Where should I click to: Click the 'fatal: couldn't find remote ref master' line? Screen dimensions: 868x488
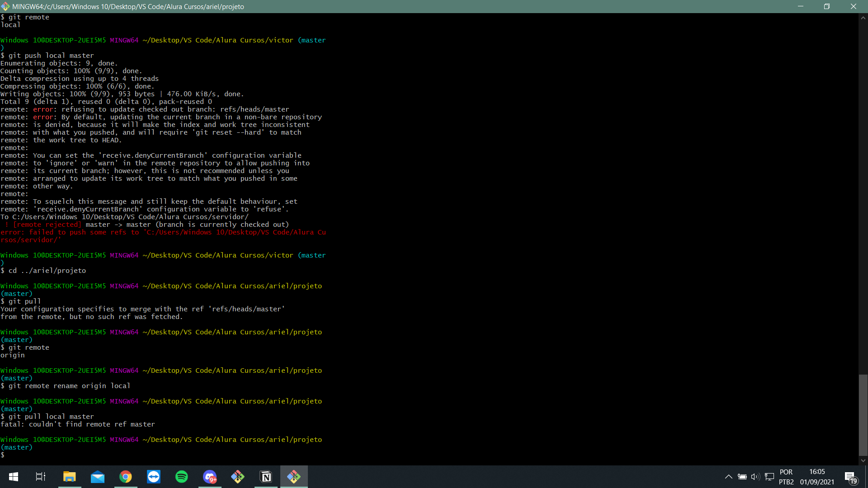78,424
